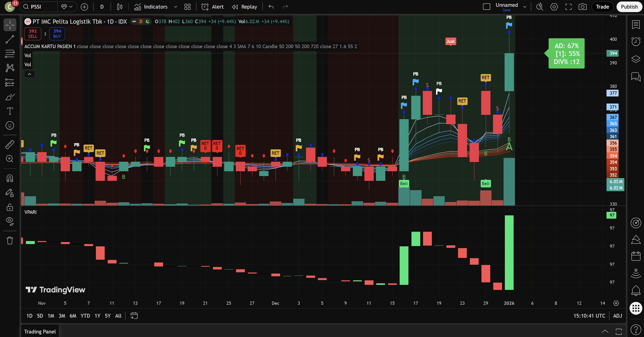Toggle hide all drawings eye icon
Screen dimensions: 644x337
pyautogui.click(x=10, y=221)
